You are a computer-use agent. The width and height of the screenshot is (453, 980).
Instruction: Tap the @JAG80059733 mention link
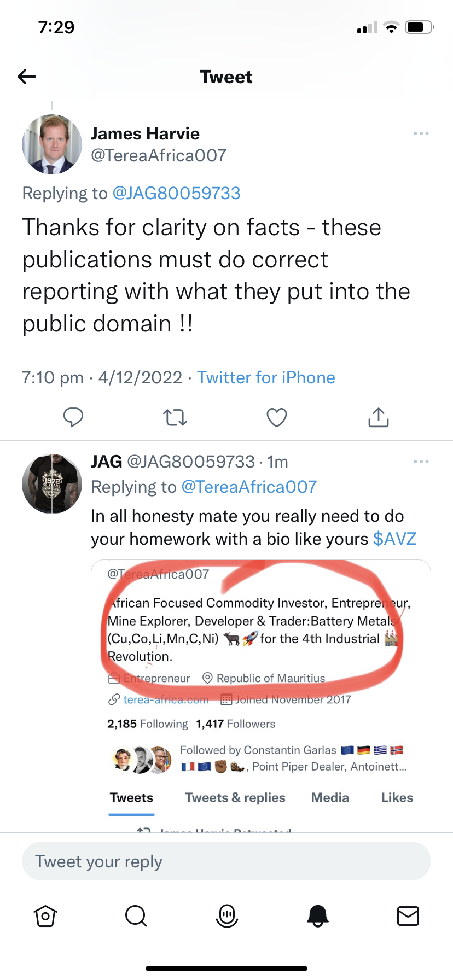click(x=176, y=193)
